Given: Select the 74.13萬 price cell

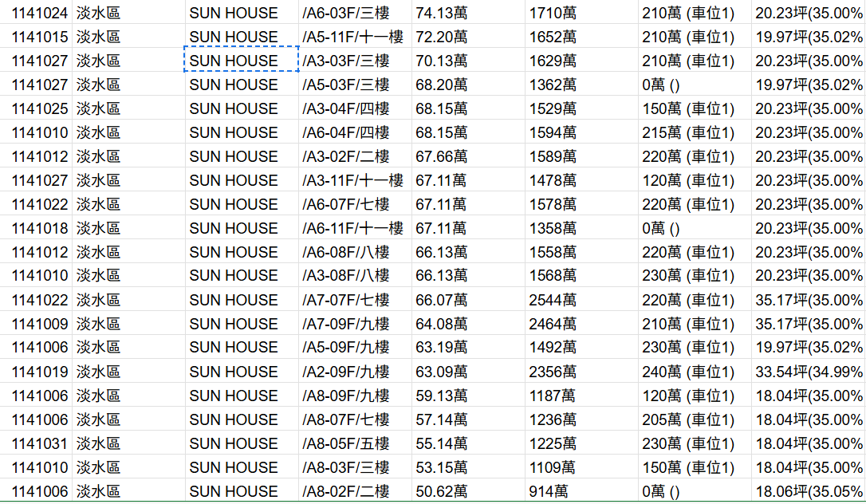Looking at the screenshot, I should coord(468,12).
